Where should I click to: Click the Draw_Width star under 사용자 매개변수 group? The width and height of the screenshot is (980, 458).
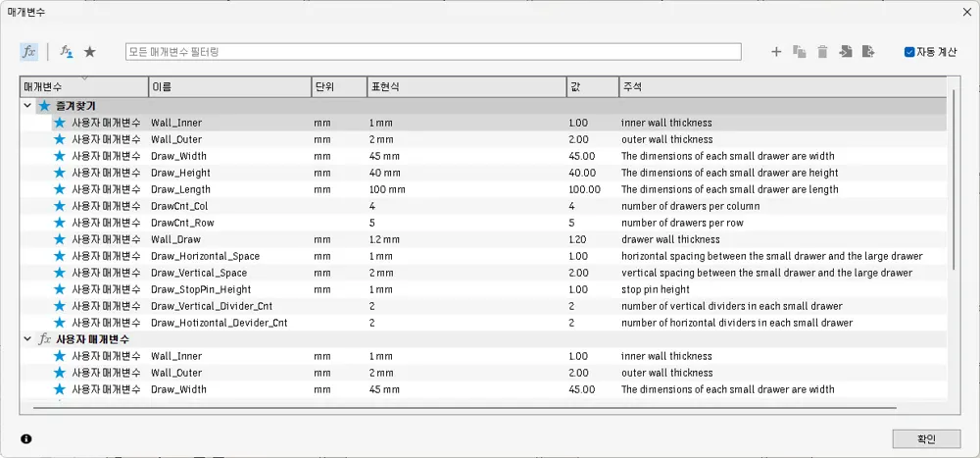pos(60,389)
